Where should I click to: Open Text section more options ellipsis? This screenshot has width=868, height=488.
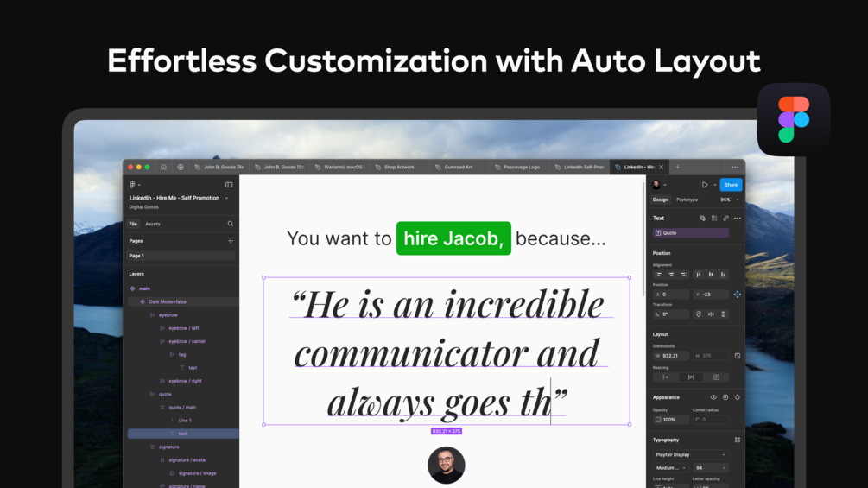(x=738, y=218)
